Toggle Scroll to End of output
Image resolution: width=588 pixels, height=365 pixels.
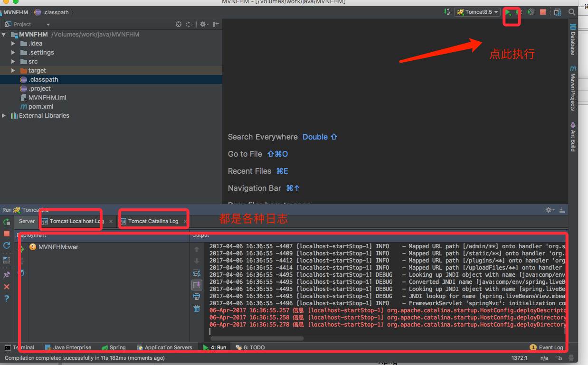click(197, 285)
